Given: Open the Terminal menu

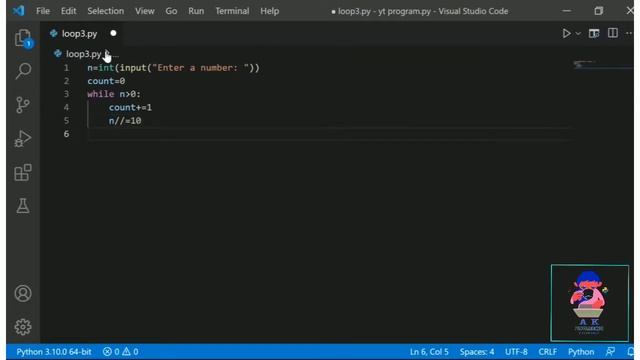Looking at the screenshot, I should tap(232, 11).
